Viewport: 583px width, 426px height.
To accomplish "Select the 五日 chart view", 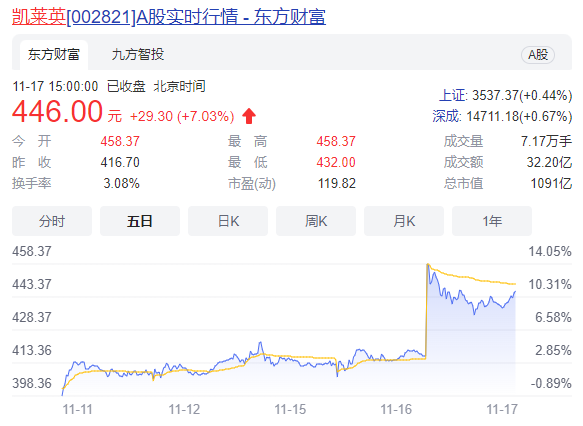I will pos(140,221).
